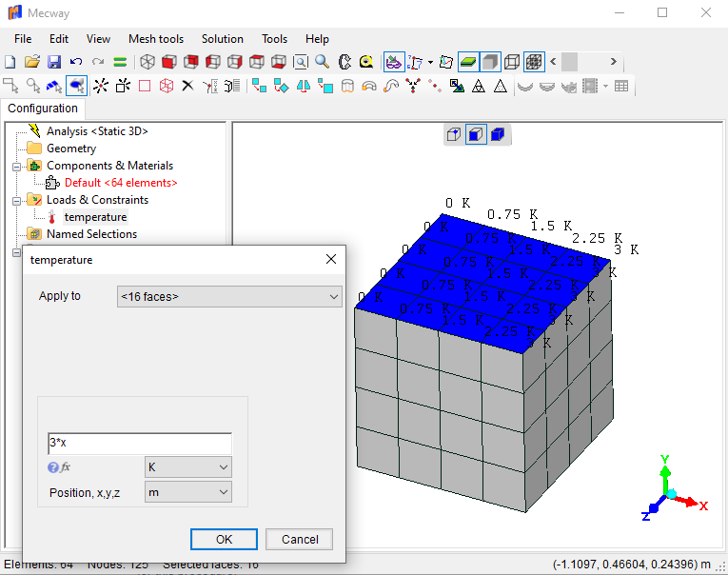Select the face select mode cube
This screenshot has height=575, width=728.
tap(476, 134)
